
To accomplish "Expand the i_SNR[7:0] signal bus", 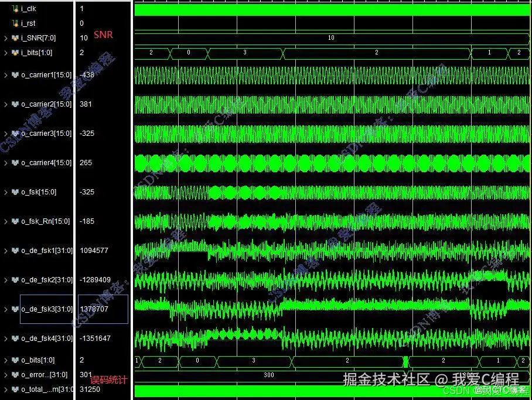I will pyautogui.click(x=6, y=38).
